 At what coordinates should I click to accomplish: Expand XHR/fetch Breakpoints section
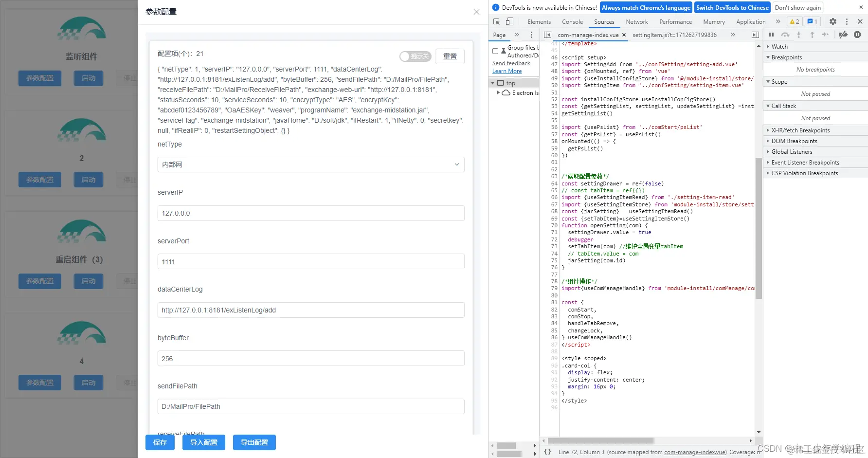[815, 130]
